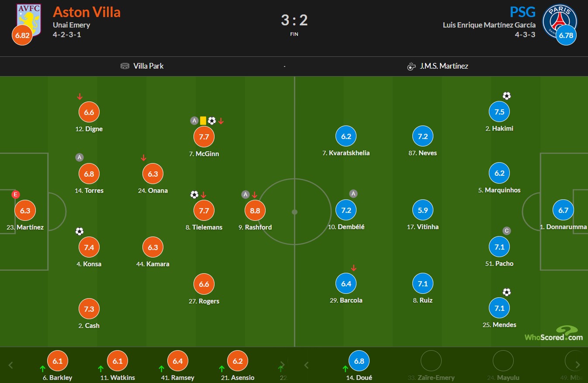Click the captain C badge above Pacho
The height and width of the screenshot is (383, 588).
tap(507, 231)
